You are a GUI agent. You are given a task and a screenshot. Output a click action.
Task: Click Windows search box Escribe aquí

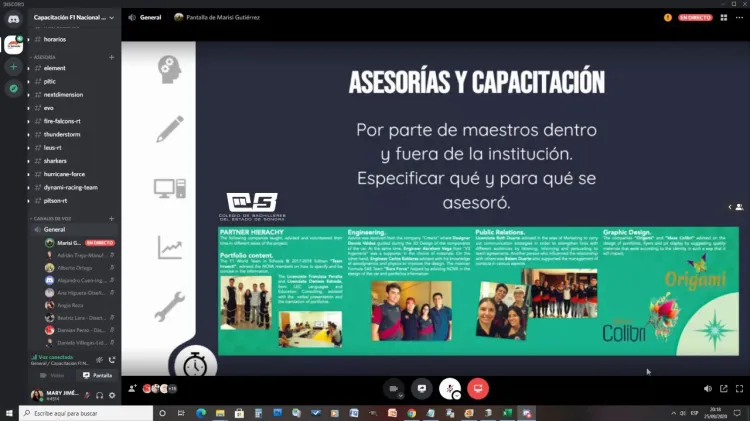[x=86, y=413]
